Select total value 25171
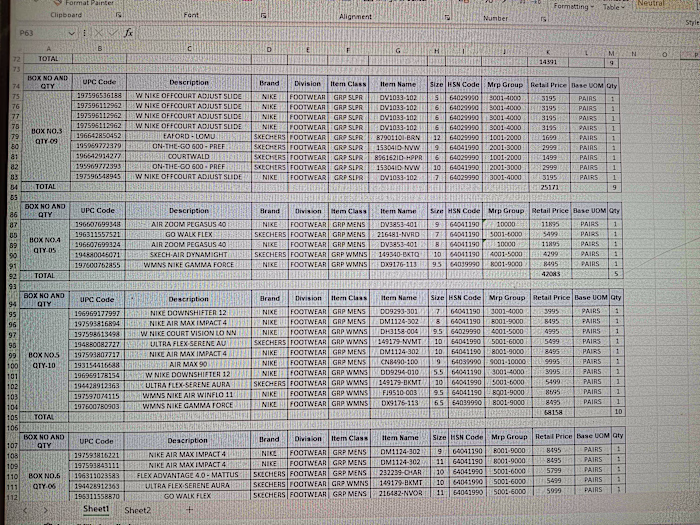 (x=550, y=188)
